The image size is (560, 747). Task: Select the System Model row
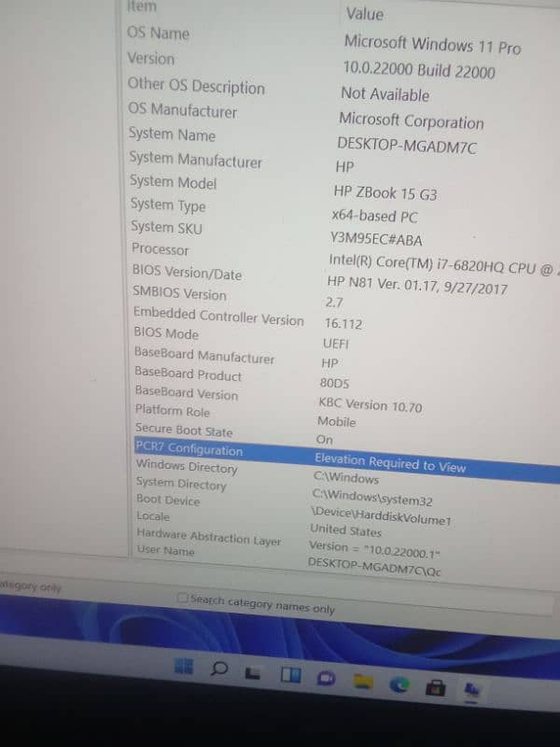(173, 182)
